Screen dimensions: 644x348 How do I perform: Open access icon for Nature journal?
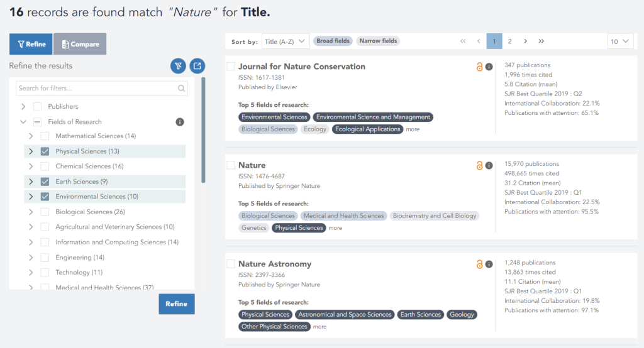point(479,165)
